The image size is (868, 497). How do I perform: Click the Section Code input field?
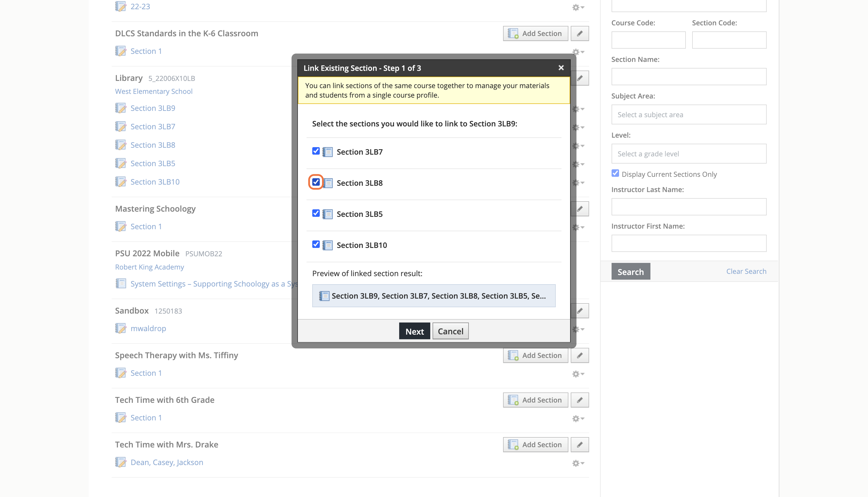[x=729, y=40]
